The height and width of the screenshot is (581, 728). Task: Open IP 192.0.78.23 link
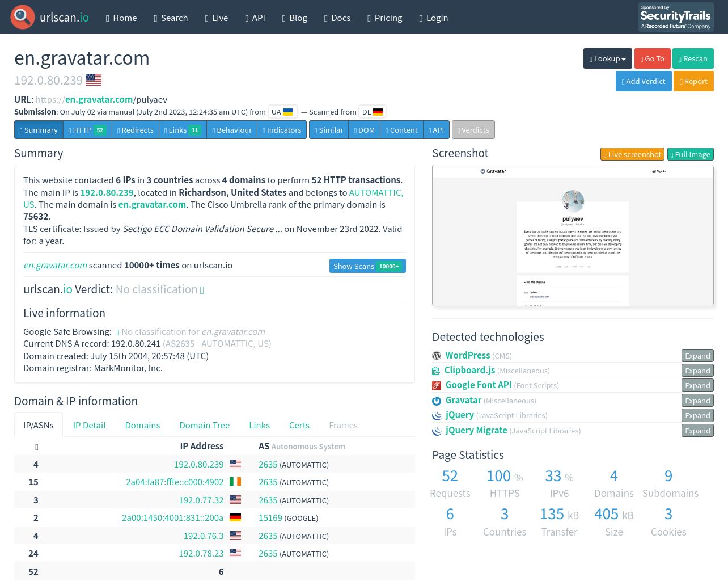pyautogui.click(x=201, y=554)
